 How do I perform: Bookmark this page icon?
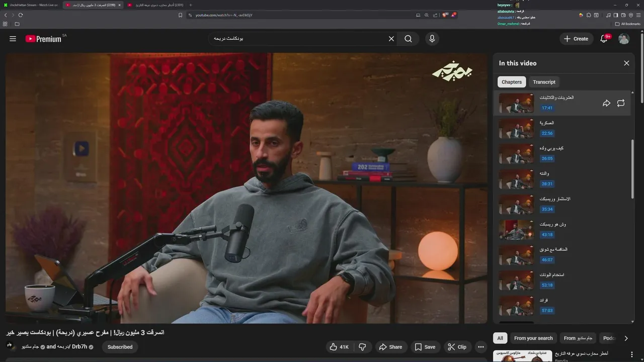click(x=180, y=15)
